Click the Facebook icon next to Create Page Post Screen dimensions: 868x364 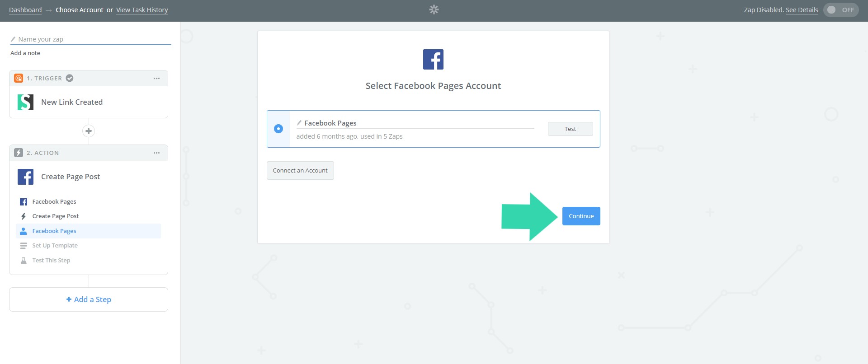tap(25, 177)
